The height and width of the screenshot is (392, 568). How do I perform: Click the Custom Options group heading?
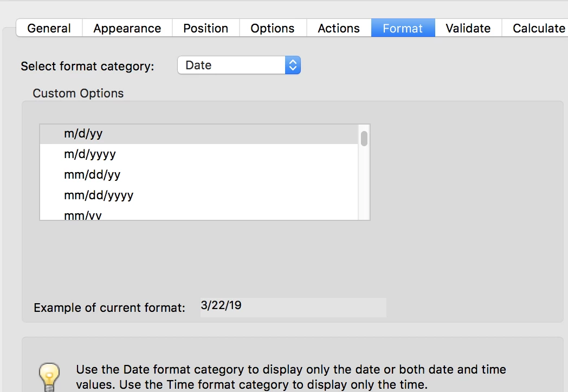(78, 93)
